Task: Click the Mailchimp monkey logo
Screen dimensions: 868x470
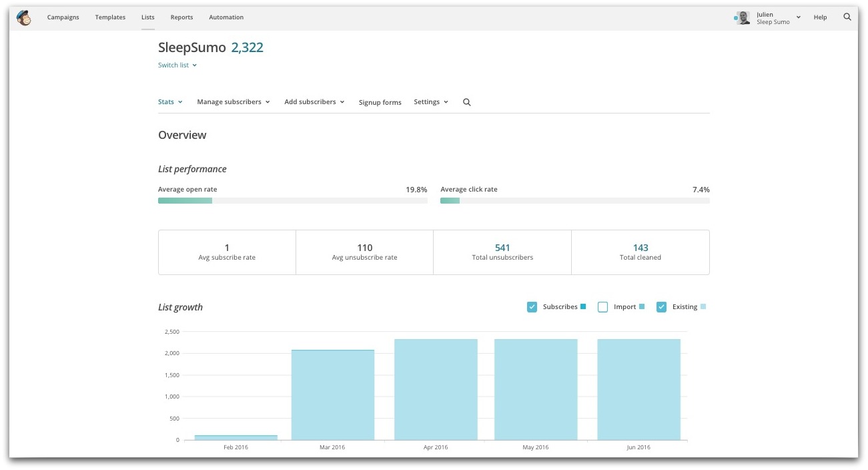Action: 24,17
